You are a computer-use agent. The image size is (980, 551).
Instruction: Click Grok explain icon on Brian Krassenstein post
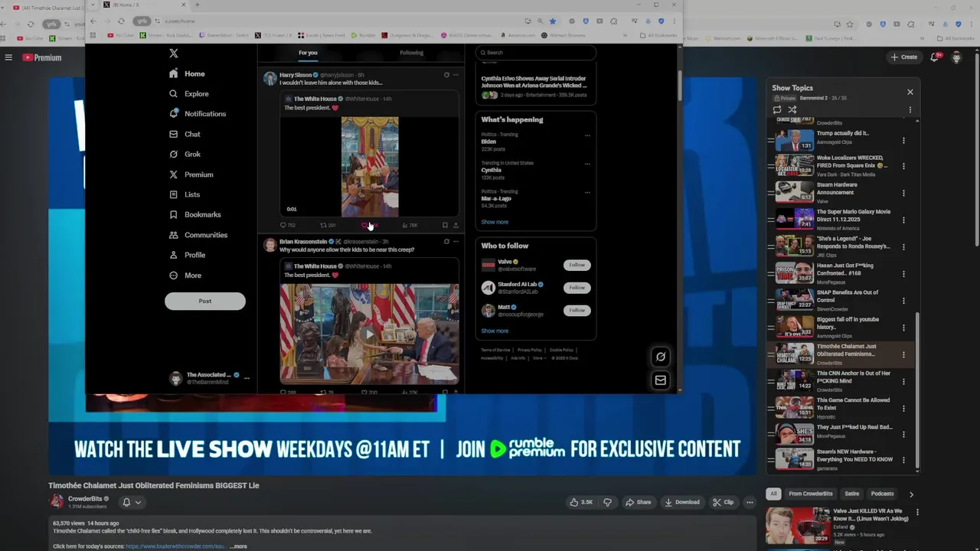(446, 241)
